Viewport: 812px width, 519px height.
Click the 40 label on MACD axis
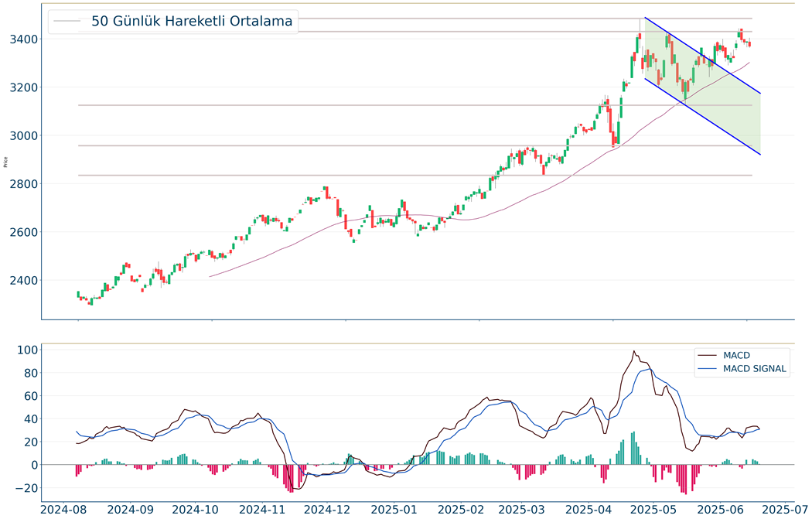pyautogui.click(x=31, y=419)
